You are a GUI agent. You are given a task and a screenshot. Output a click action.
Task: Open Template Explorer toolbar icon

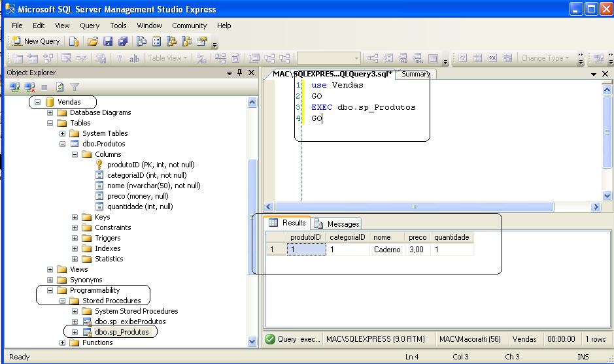187,41
